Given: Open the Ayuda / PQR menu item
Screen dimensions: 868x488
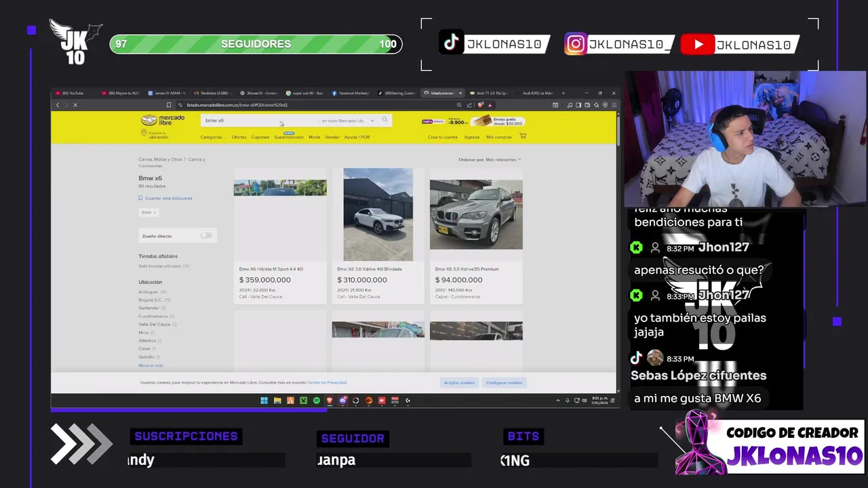Looking at the screenshot, I should click(x=357, y=137).
